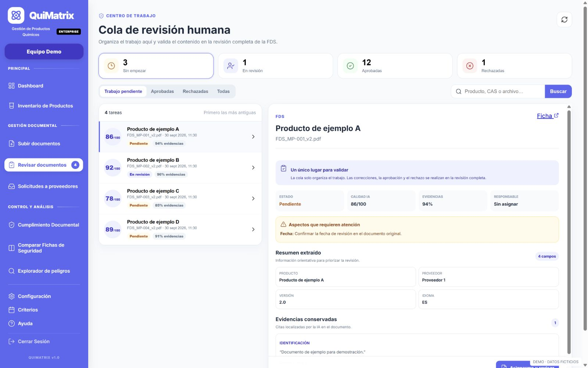This screenshot has width=588, height=368.
Task: Click the Producto, CAS o archivo search field
Action: click(498, 91)
